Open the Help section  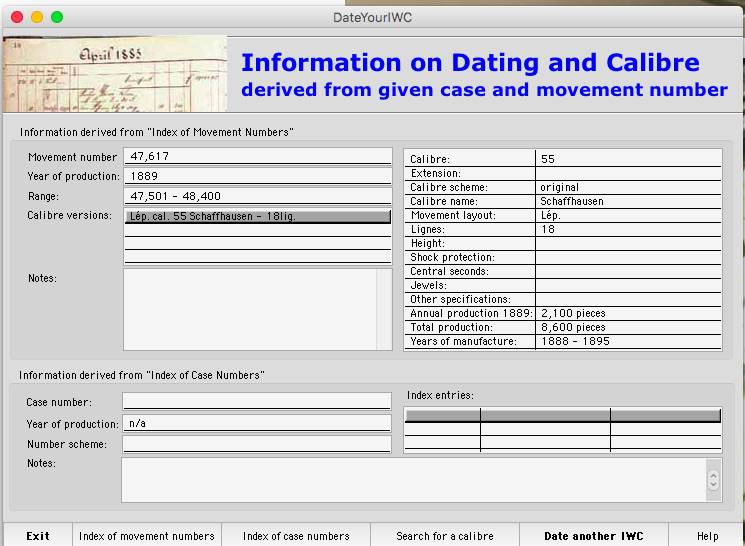pyautogui.click(x=707, y=535)
